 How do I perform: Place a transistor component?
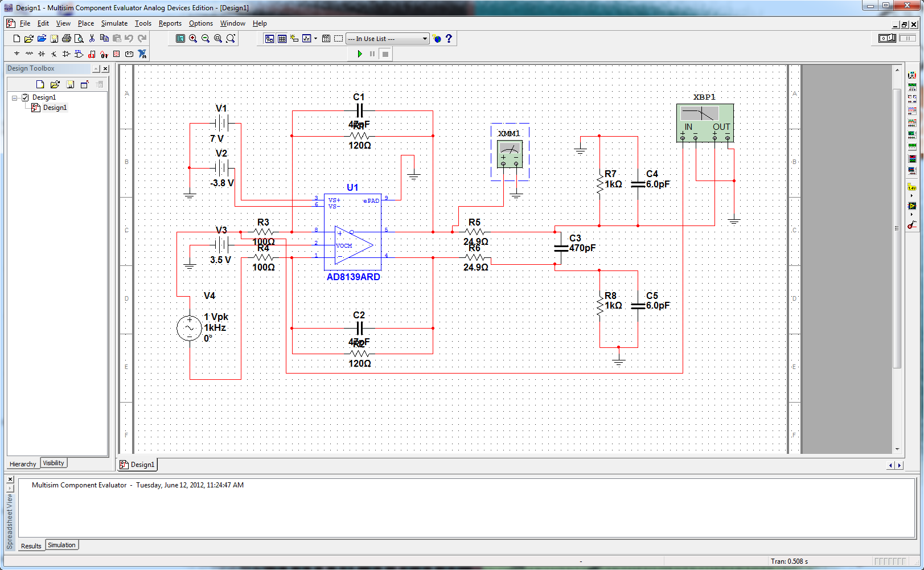[x=54, y=54]
